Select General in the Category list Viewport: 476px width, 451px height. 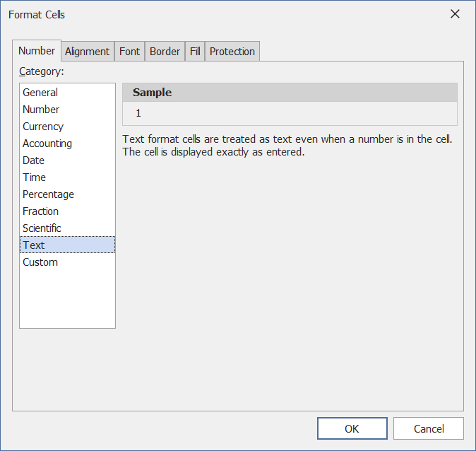40,93
